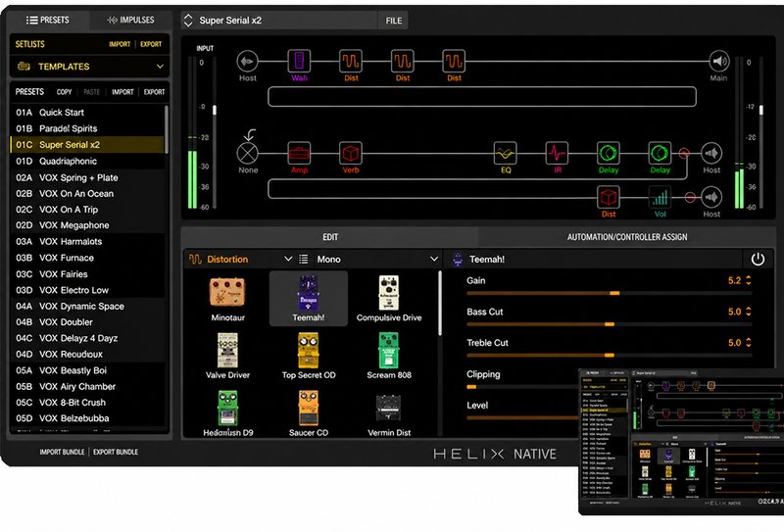Select the first Dist block after Wah
This screenshot has width=784, height=532.
351,62
